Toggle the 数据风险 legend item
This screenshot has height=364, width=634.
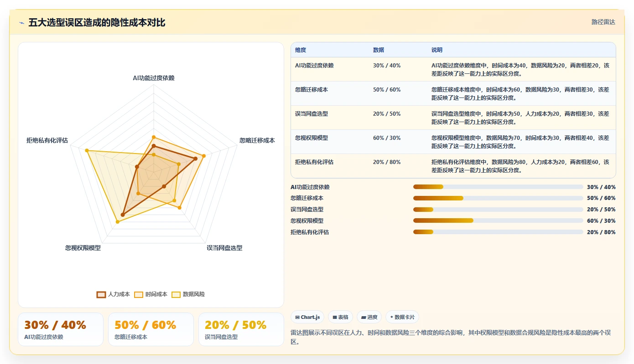(x=188, y=294)
